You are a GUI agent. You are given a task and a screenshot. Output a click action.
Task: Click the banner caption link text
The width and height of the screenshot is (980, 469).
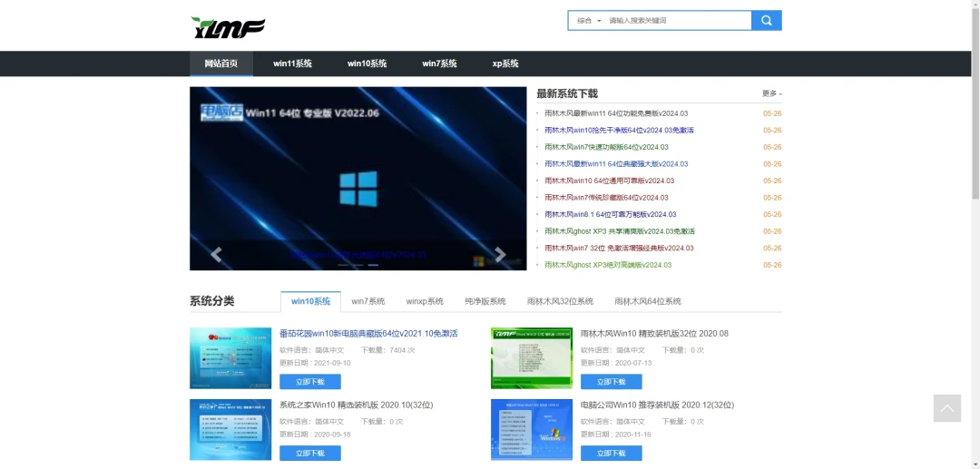tap(358, 255)
